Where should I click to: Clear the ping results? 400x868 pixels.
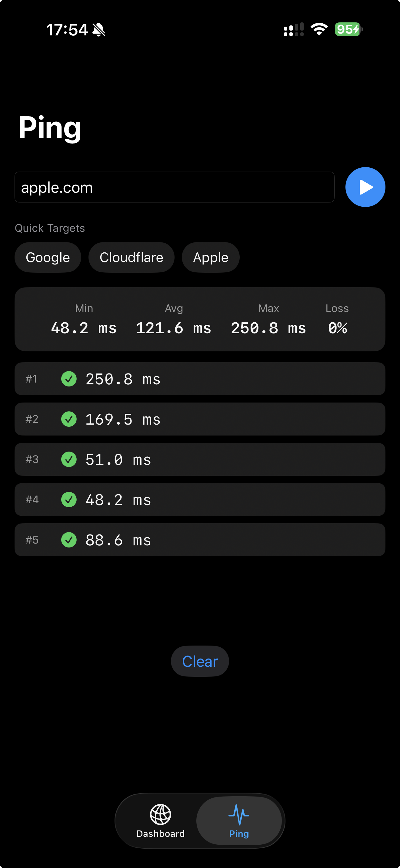pyautogui.click(x=200, y=661)
